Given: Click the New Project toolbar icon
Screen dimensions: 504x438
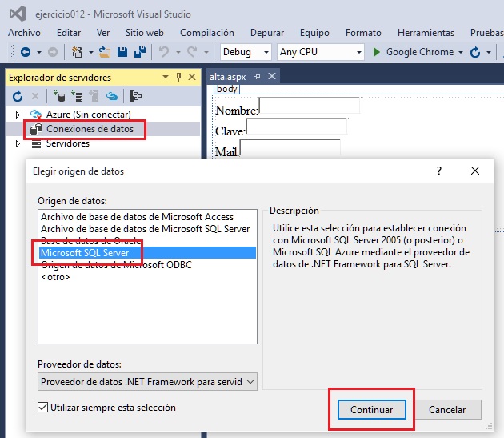Looking at the screenshot, I should pyautogui.click(x=77, y=52).
